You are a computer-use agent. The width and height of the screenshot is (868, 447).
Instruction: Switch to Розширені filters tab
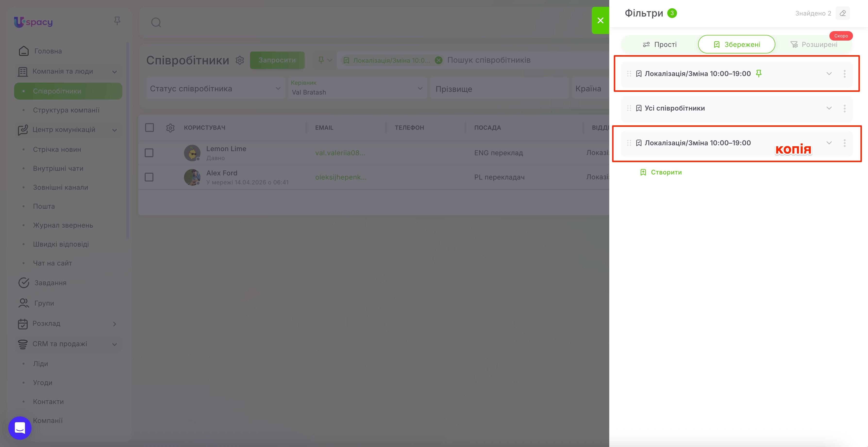tap(814, 44)
